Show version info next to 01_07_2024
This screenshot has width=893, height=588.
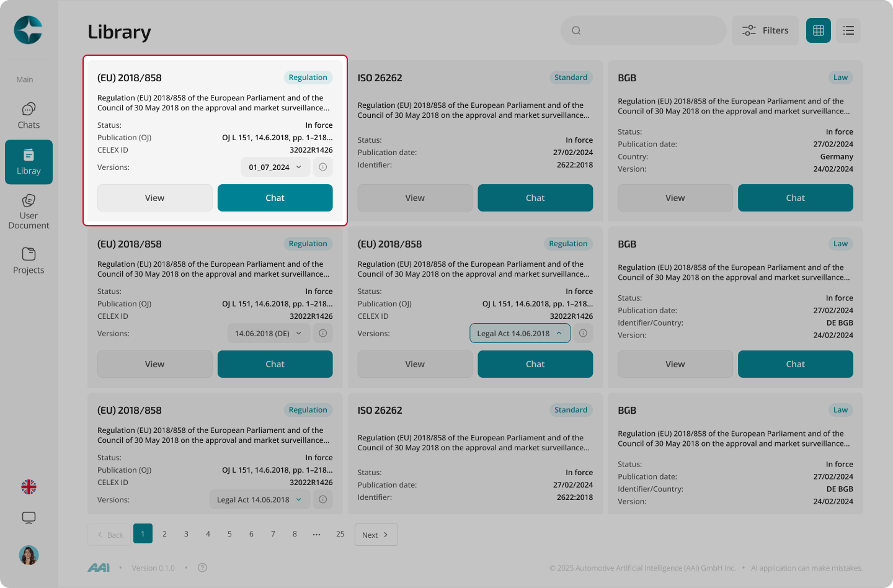pyautogui.click(x=323, y=167)
